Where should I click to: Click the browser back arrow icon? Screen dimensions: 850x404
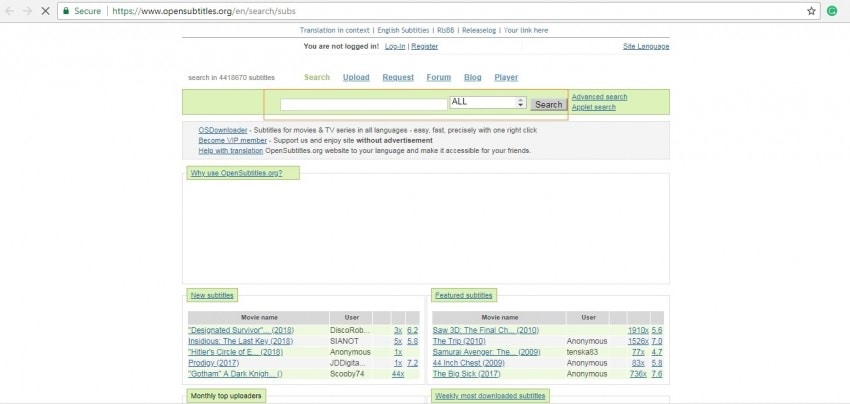click(x=10, y=11)
